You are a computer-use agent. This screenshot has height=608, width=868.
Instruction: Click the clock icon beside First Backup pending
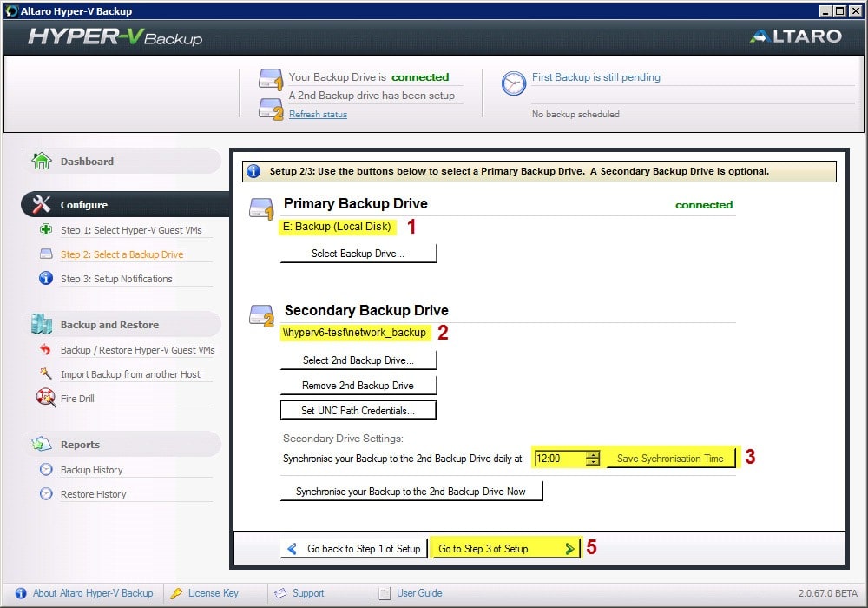(x=513, y=83)
